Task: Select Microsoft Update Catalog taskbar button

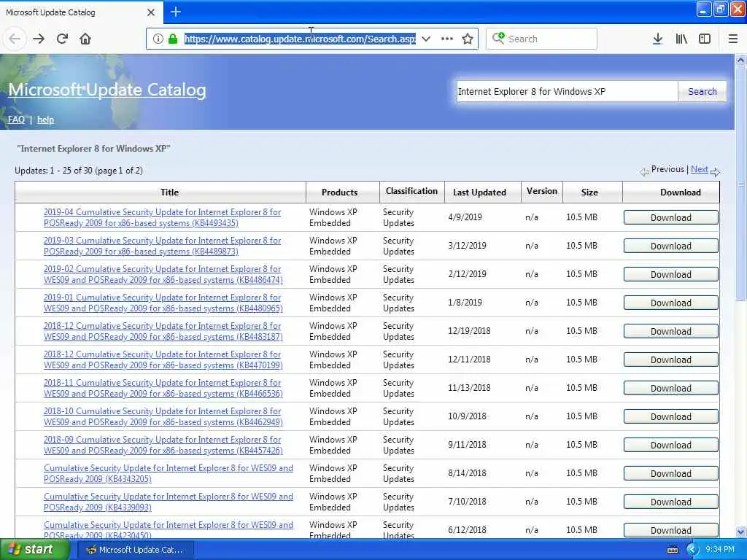Action: point(135,550)
